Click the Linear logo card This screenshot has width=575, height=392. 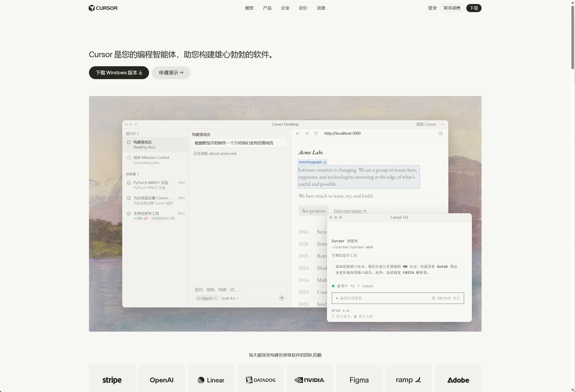(211, 379)
